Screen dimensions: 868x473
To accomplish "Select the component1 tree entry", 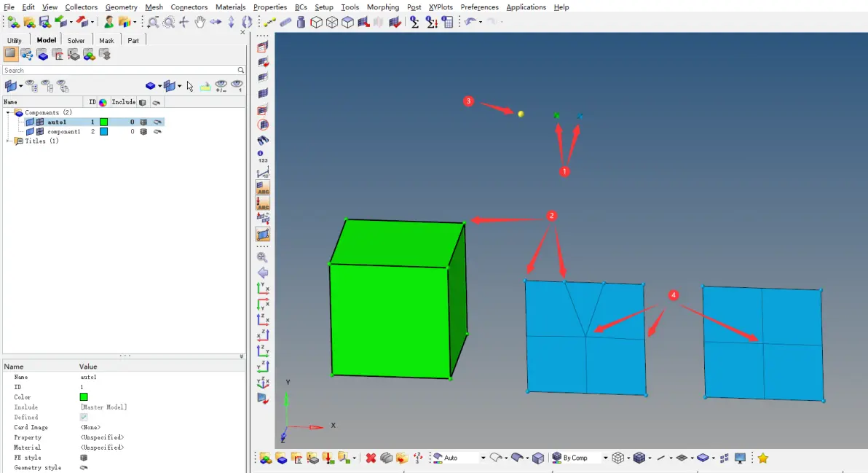I will point(63,132).
